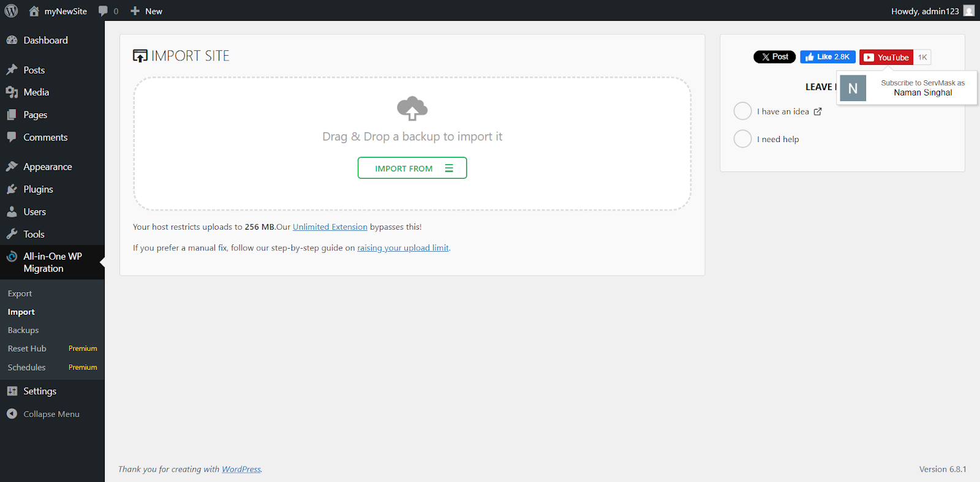
Task: Open the Howdy, admin123 account menu
Action: (x=925, y=11)
